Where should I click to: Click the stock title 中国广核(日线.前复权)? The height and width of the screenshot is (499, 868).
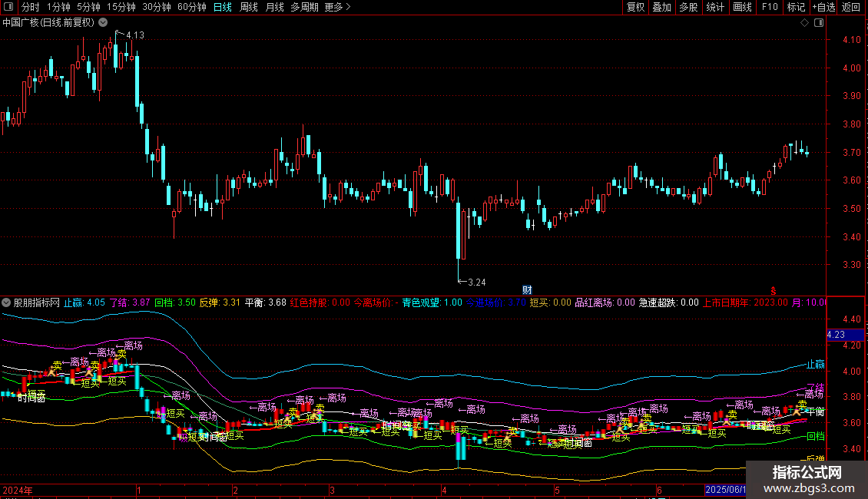(48, 23)
